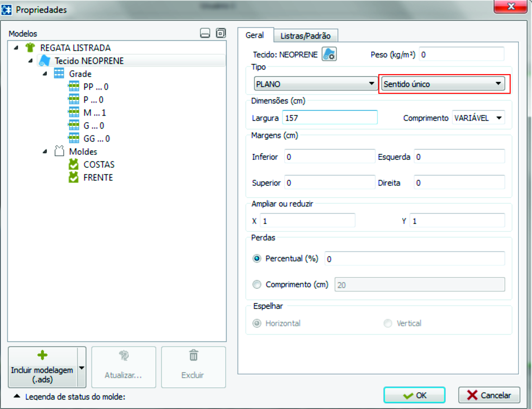
Task: Select the Percentual (%) radio button
Action: (x=257, y=258)
